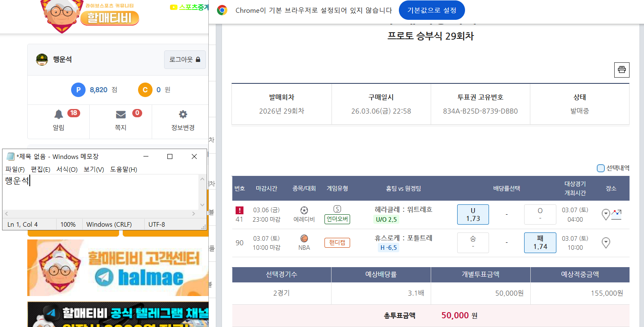Click the 기본값으로 설정 button
The width and height of the screenshot is (644, 327).
click(432, 10)
